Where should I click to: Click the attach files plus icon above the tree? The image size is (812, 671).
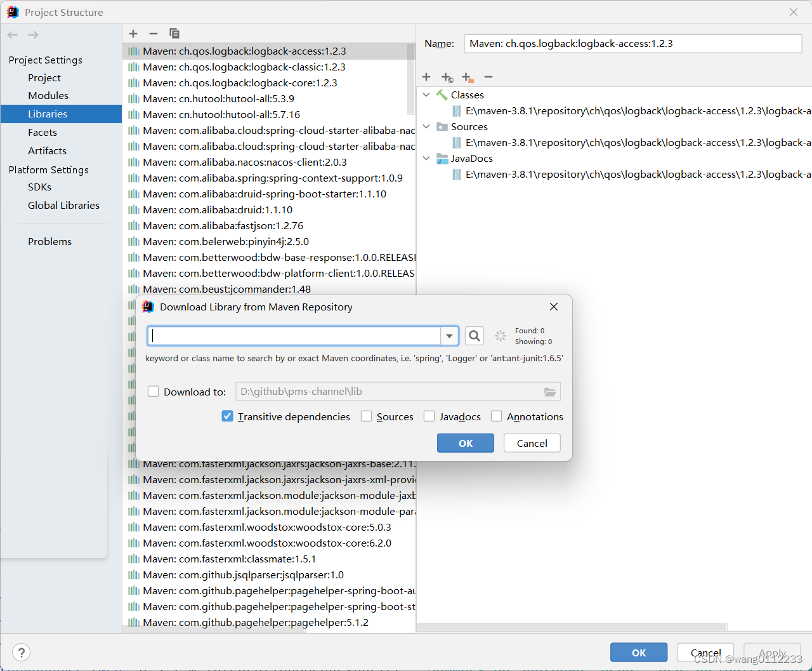pos(426,77)
